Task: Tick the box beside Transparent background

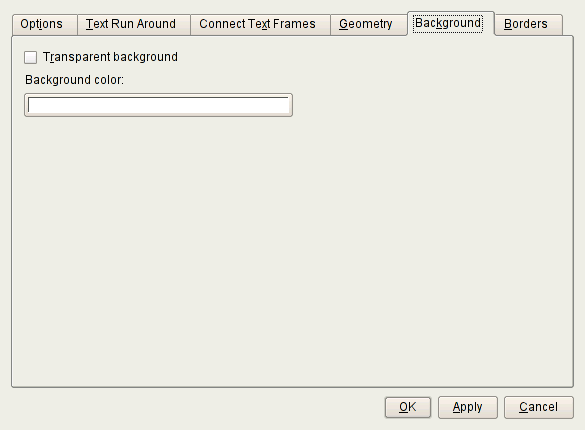Action: coord(31,57)
